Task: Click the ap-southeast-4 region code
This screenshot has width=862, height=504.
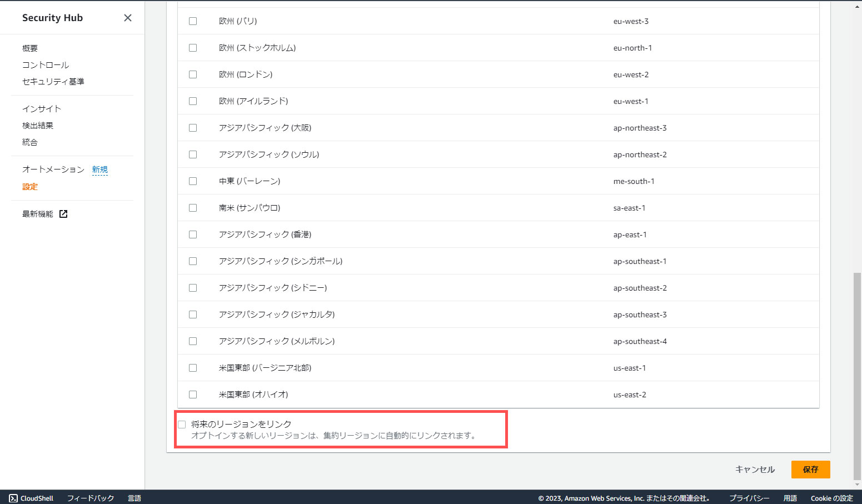Action: 640,341
